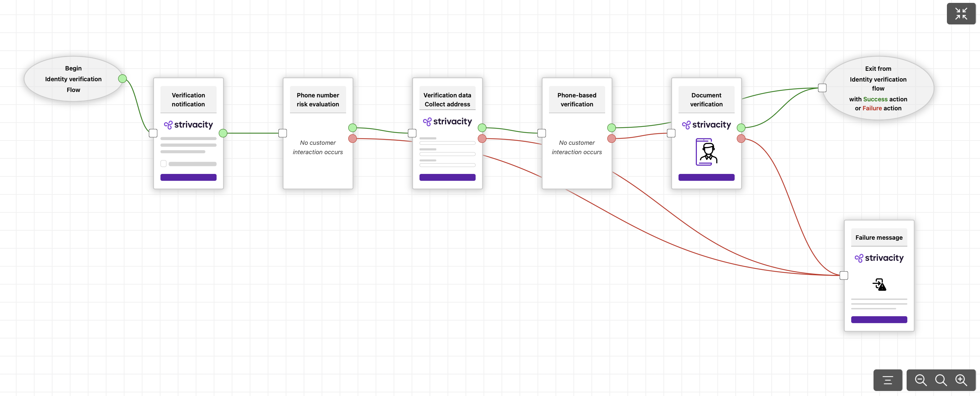
Task: Click the collapse fullscreen icon
Action: 961,14
